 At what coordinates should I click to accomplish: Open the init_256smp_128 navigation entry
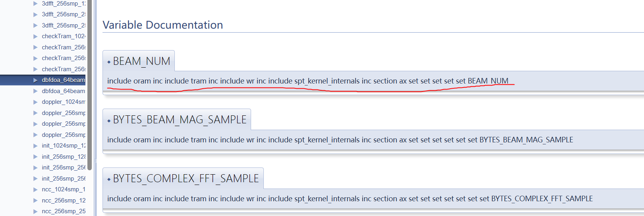coord(63,157)
